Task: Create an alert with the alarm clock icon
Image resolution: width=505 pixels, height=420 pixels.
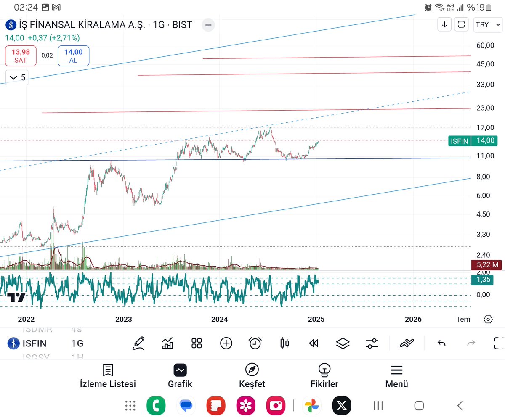Action: point(255,343)
